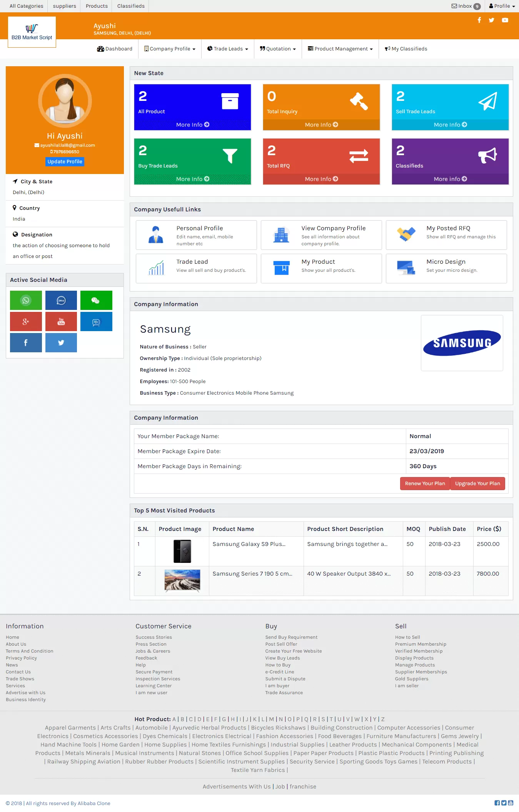This screenshot has width=519, height=812.
Task: Click the paper plane icon on Sell Trade Leads
Action: point(488,101)
